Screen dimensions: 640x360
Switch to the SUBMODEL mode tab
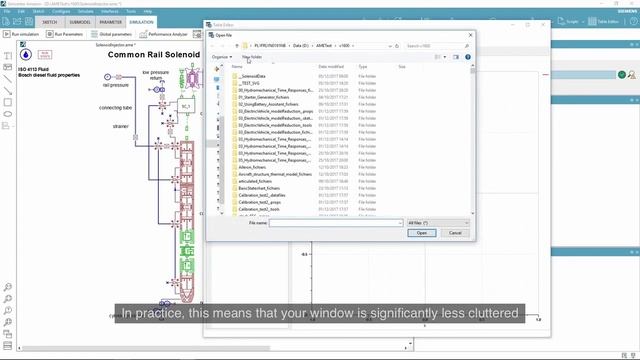(x=80, y=22)
